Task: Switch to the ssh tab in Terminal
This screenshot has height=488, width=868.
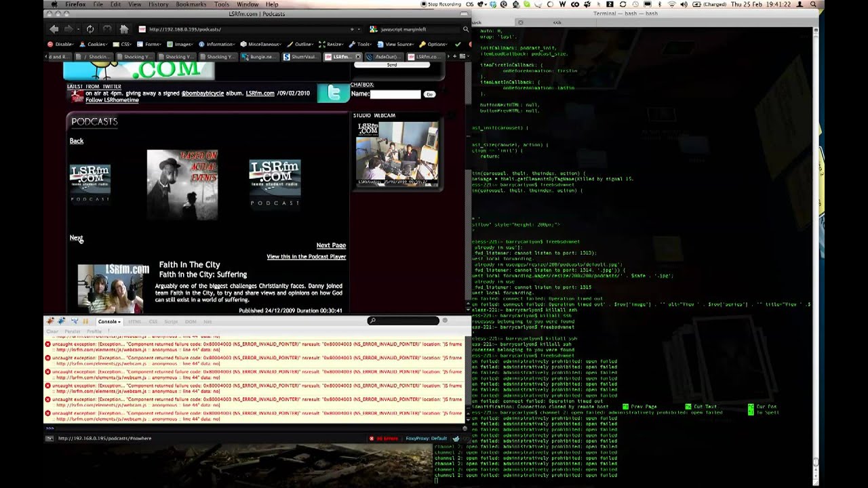Action: pos(557,22)
